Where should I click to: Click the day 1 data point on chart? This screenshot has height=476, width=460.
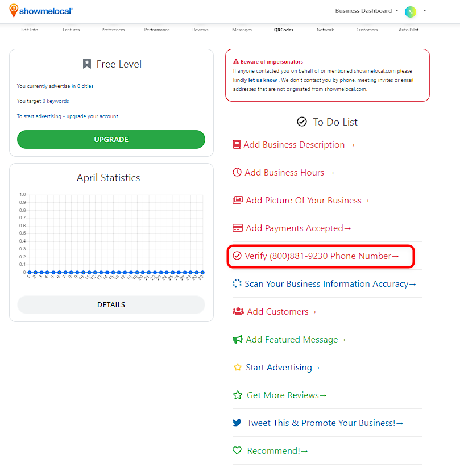point(30,272)
